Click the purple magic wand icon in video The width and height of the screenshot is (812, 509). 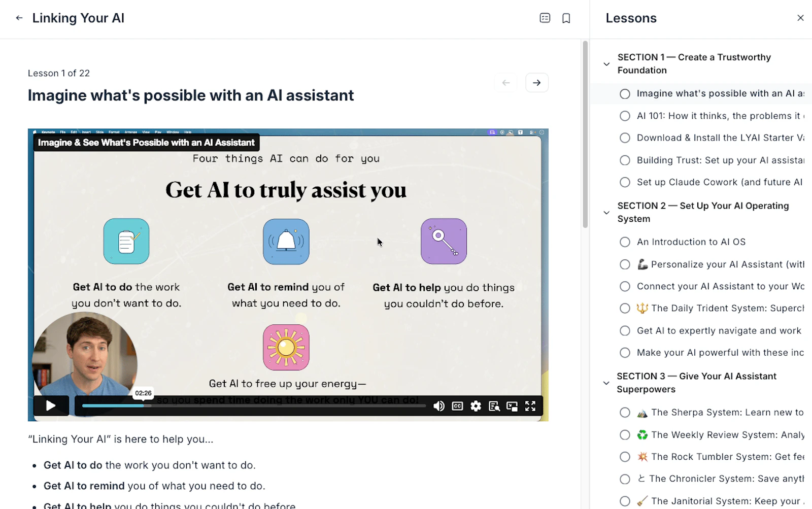(444, 242)
